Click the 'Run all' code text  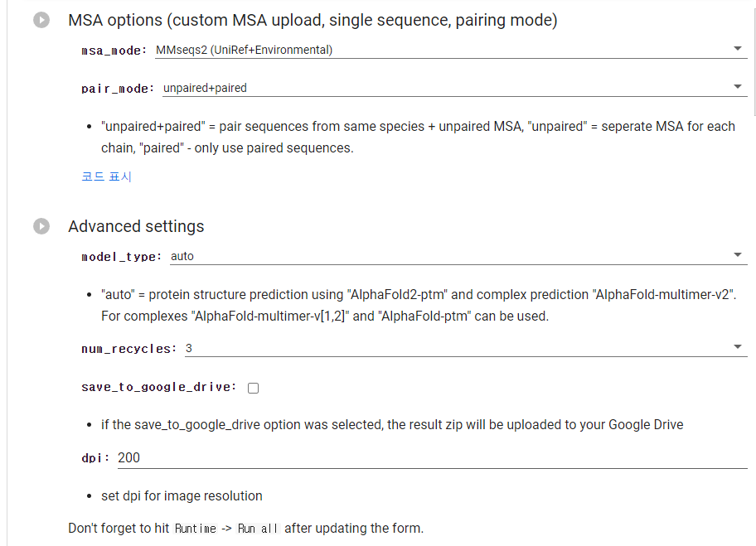pos(258,529)
